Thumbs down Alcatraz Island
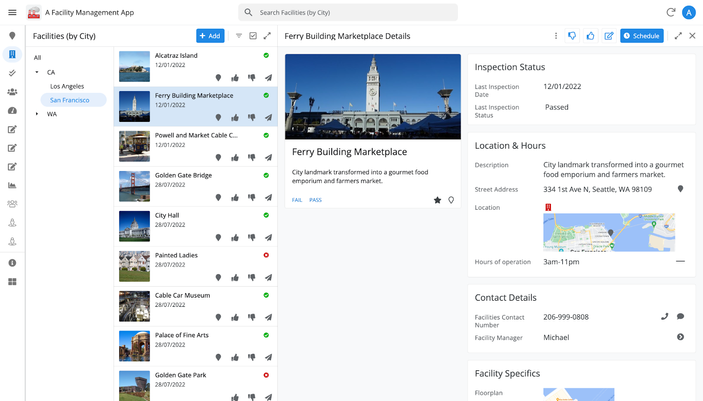This screenshot has height=401, width=703. [252, 78]
